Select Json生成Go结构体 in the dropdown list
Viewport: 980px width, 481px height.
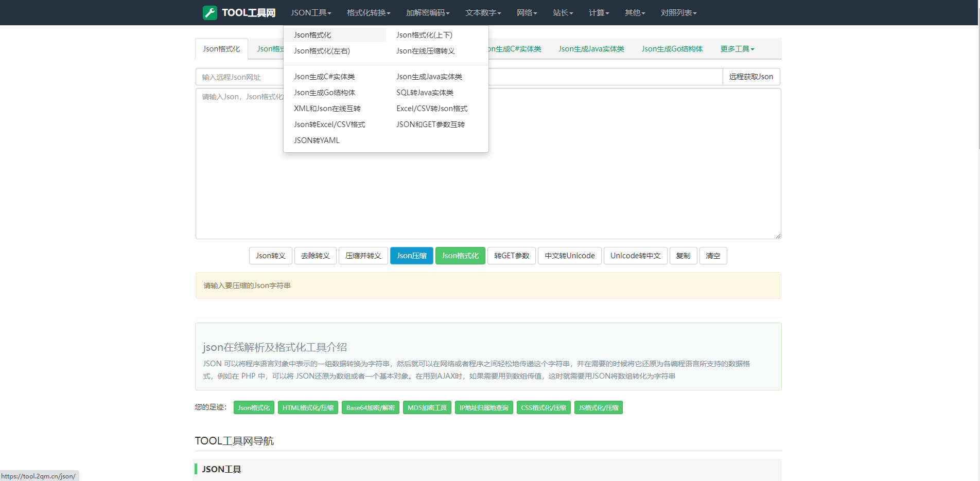tap(324, 93)
